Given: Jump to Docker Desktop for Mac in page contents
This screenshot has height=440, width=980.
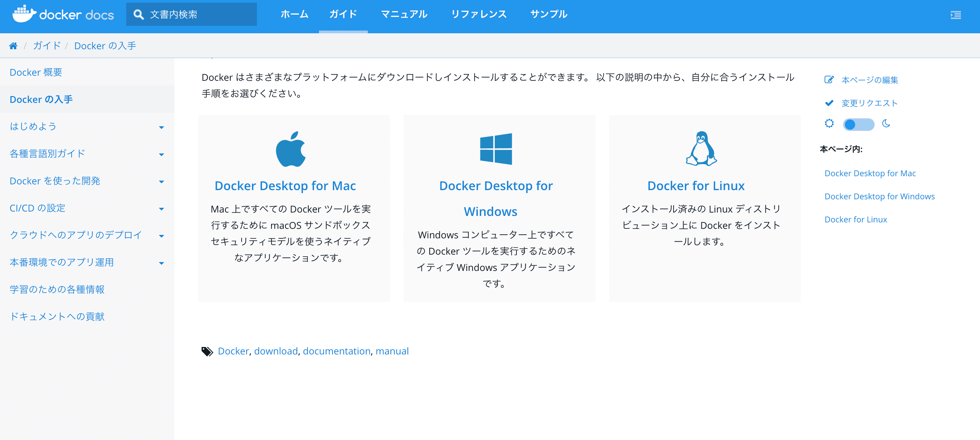Looking at the screenshot, I should (x=870, y=173).
